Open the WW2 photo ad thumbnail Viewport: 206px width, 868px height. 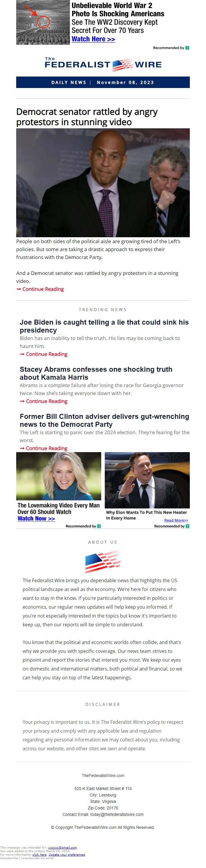tap(43, 23)
